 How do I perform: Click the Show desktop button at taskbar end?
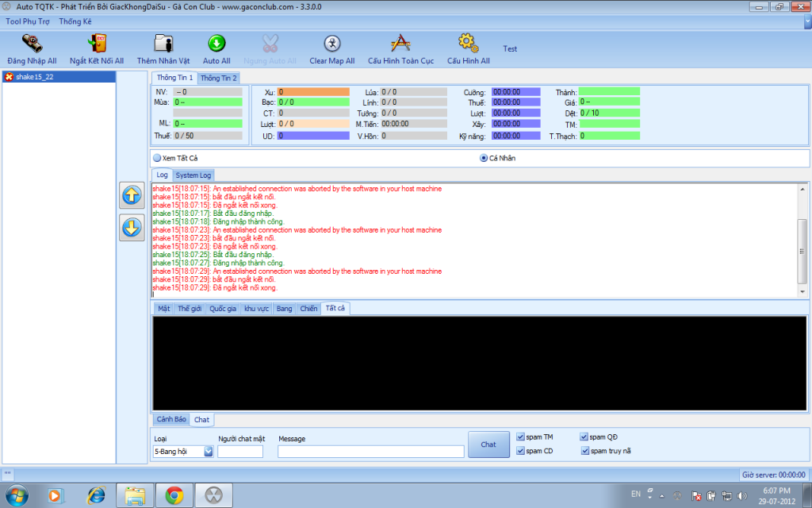pos(808,496)
